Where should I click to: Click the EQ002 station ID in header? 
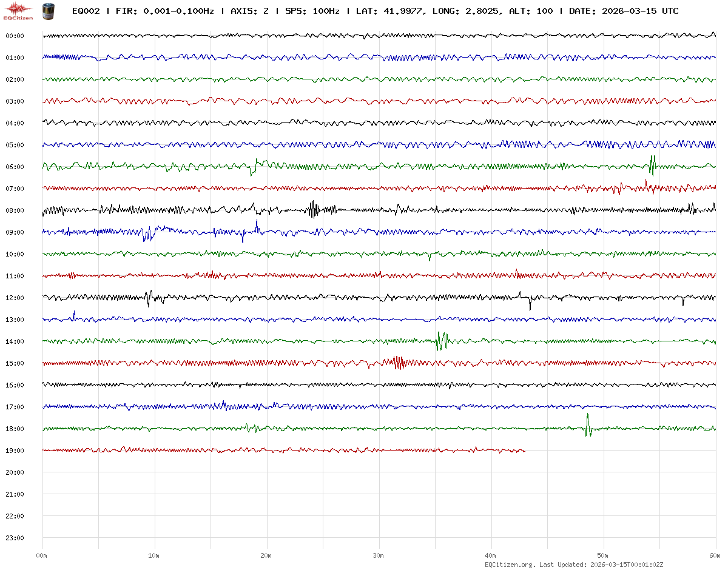pos(86,11)
